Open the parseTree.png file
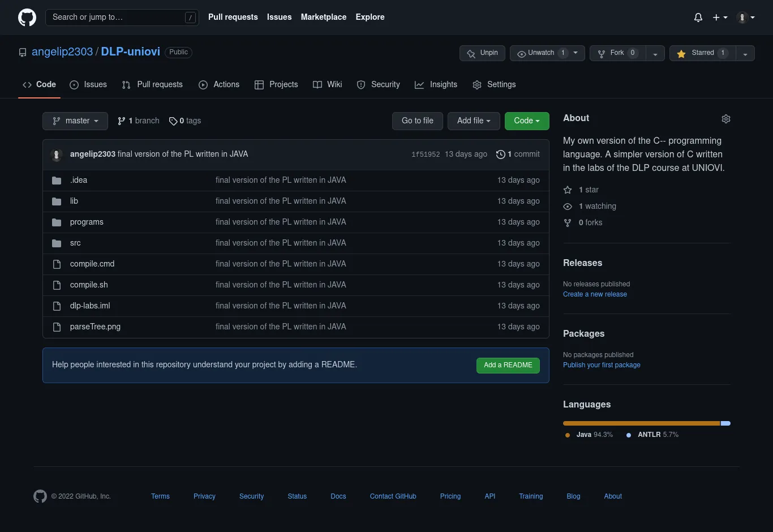 95,327
